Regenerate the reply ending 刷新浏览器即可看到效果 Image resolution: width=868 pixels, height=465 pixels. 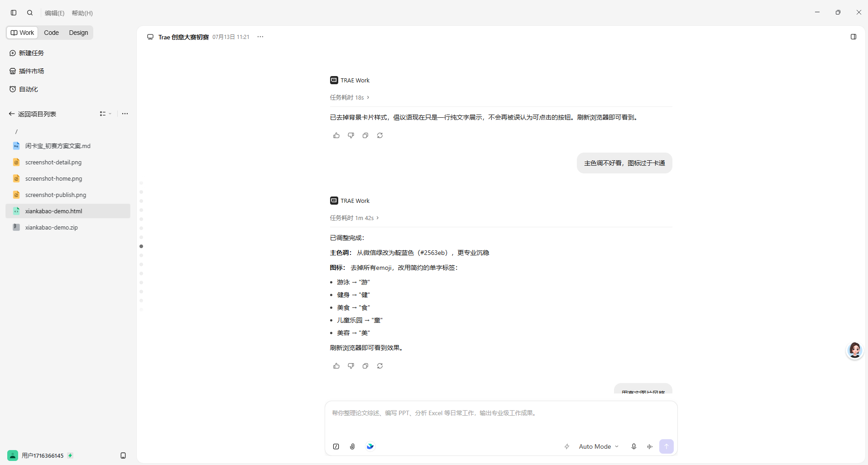(x=380, y=366)
